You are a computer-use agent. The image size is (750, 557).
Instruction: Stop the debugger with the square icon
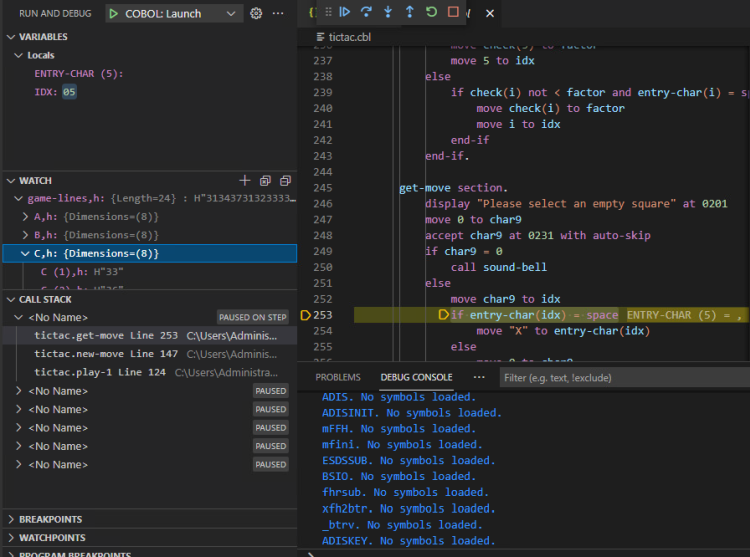(x=453, y=13)
